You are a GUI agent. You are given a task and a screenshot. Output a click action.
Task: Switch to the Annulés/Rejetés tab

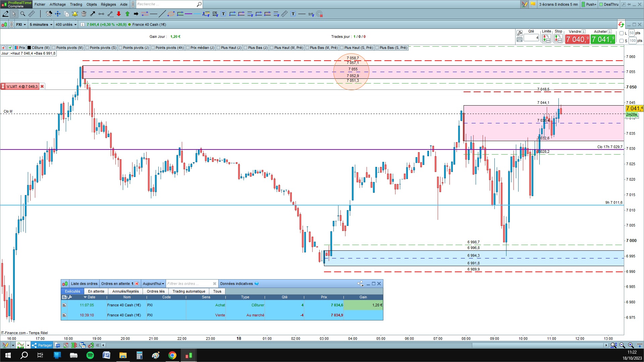(x=125, y=291)
